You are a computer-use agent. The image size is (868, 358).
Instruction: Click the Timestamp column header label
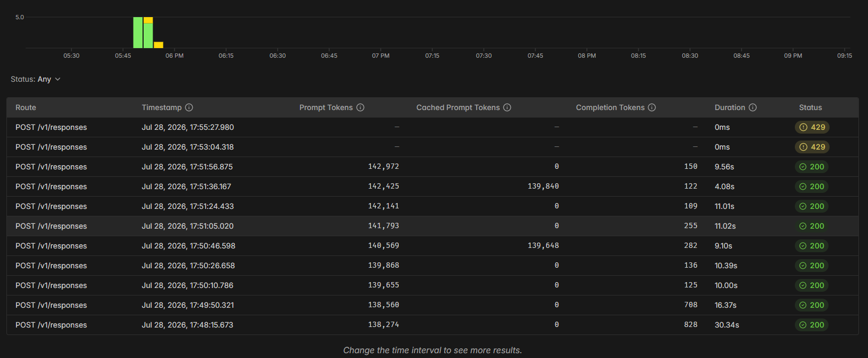(x=162, y=107)
